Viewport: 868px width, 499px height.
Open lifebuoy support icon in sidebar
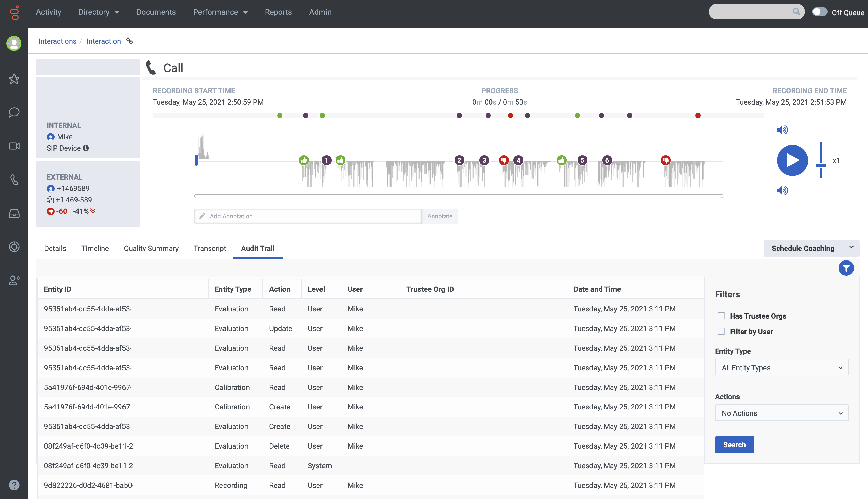point(14,247)
